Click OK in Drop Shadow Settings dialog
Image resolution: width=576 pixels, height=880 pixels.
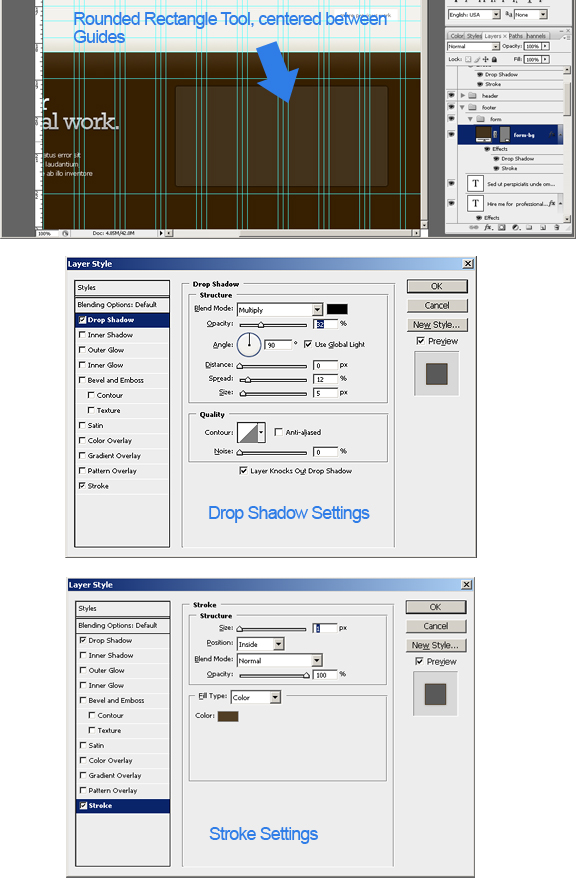click(437, 286)
